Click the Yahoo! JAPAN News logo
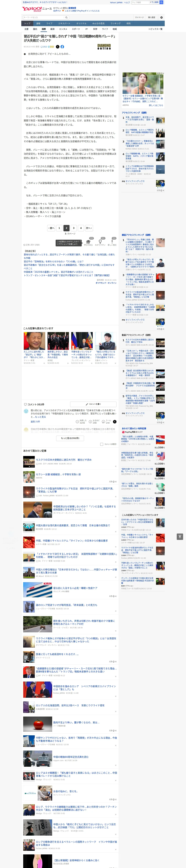The image size is (186, 868). [37, 9]
